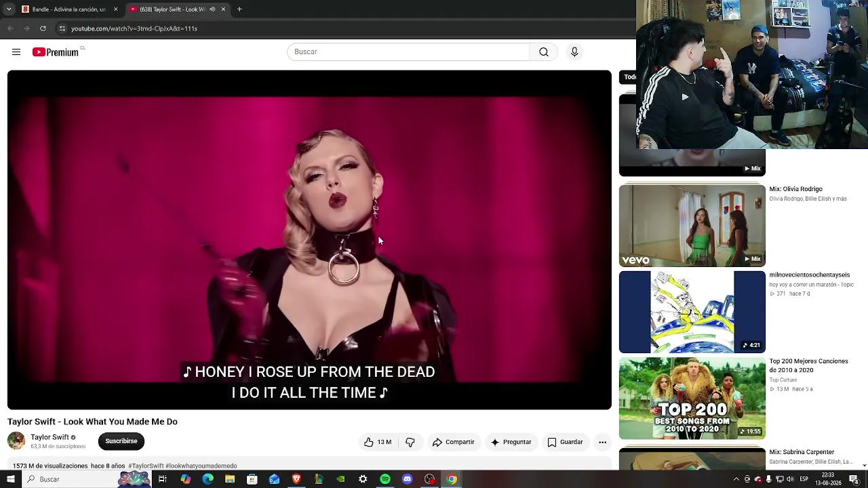Image resolution: width=868 pixels, height=488 pixels.
Task: Save the video with Guardar
Action: (x=565, y=442)
